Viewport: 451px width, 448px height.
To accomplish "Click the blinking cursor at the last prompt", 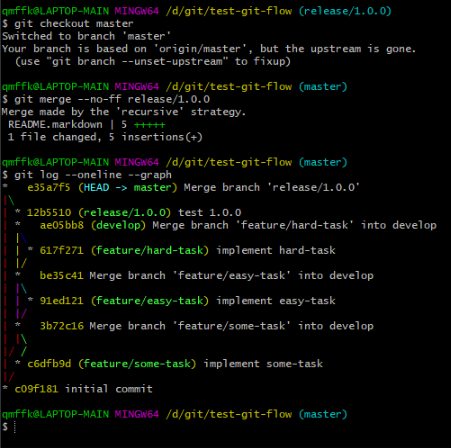I will coord(15,427).
